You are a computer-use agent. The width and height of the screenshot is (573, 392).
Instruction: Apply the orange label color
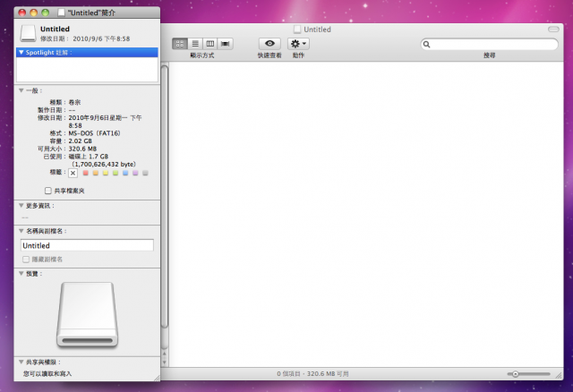(96, 173)
